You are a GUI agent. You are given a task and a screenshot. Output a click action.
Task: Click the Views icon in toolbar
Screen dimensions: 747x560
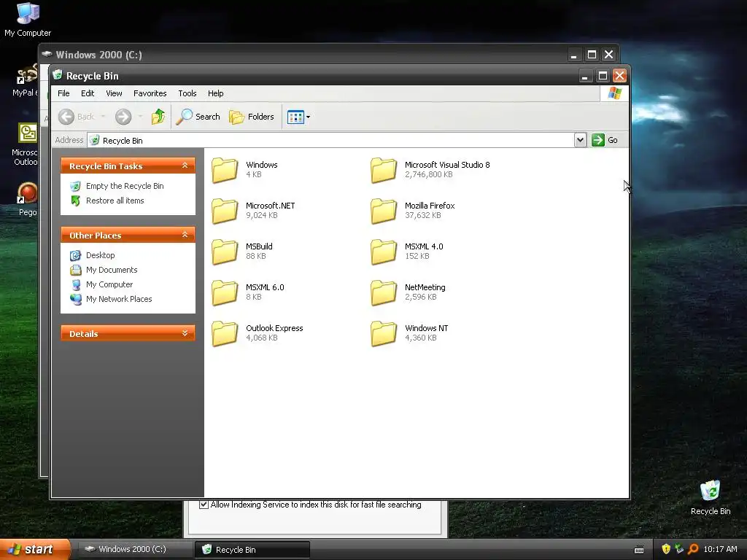pyautogui.click(x=295, y=117)
